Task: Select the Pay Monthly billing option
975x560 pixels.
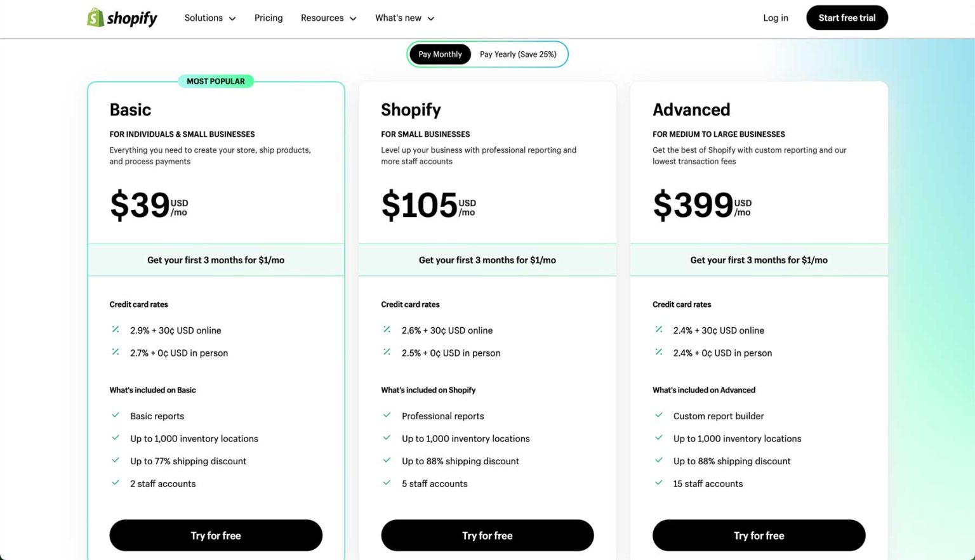Action: click(440, 54)
